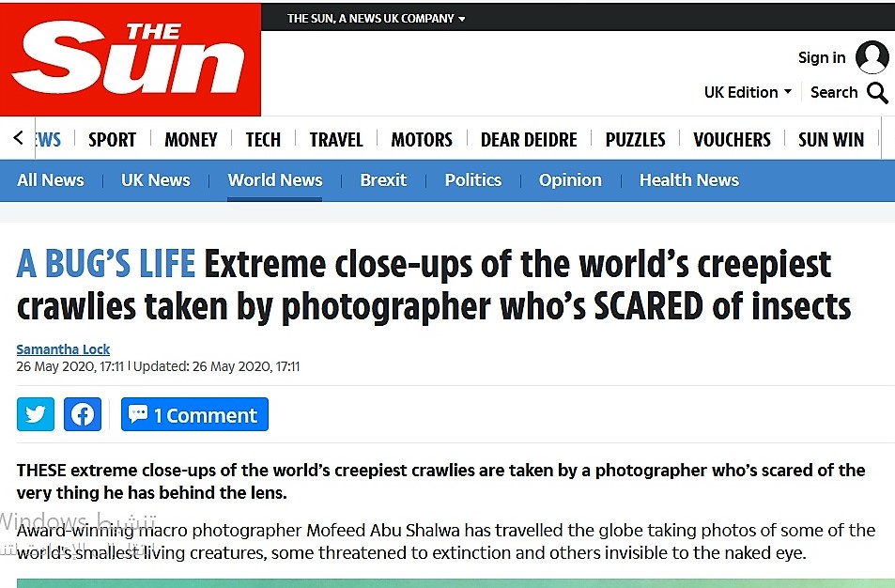Expand The Sun, A News UK Company menu
Image resolution: width=895 pixels, height=588 pixels.
[x=377, y=18]
